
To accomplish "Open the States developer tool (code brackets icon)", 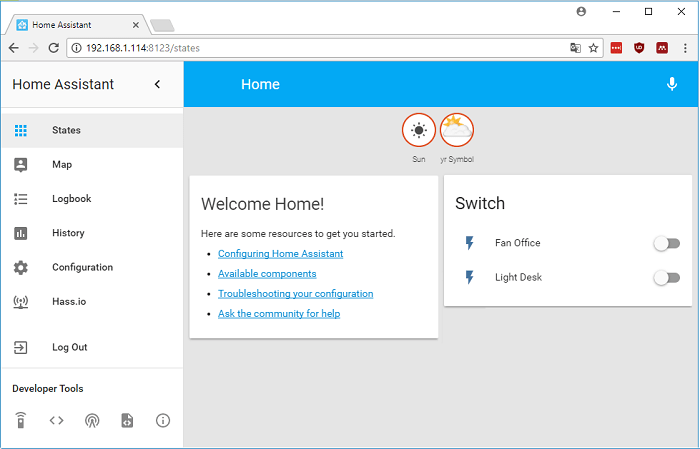I will [56, 421].
